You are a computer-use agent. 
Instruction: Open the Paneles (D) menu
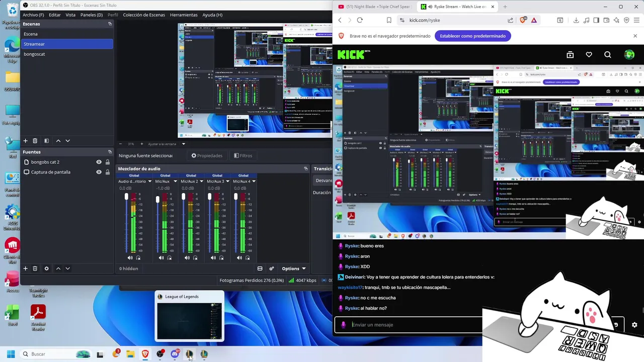[92, 15]
